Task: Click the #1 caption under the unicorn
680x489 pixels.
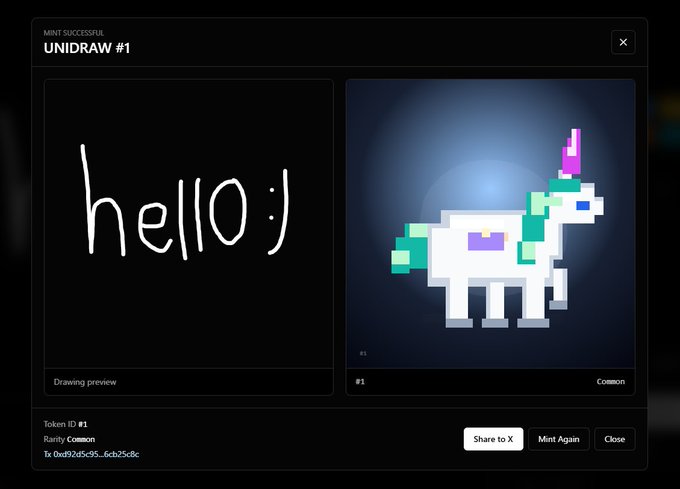Action: (360, 381)
